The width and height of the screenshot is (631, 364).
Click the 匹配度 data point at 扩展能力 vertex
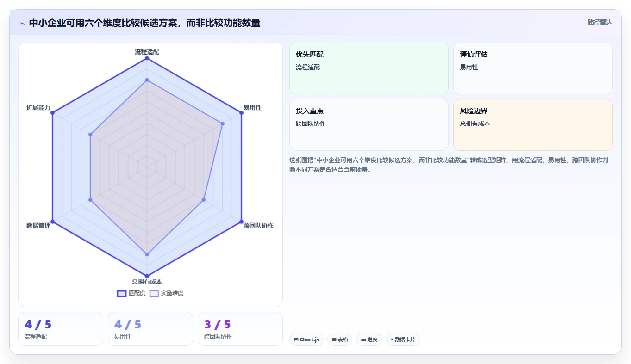(52, 113)
